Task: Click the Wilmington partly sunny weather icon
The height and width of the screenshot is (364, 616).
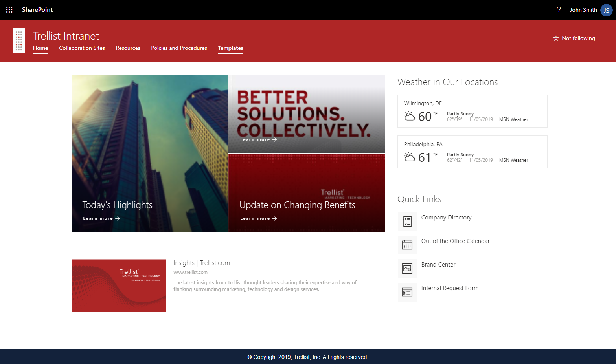Action: tap(410, 116)
